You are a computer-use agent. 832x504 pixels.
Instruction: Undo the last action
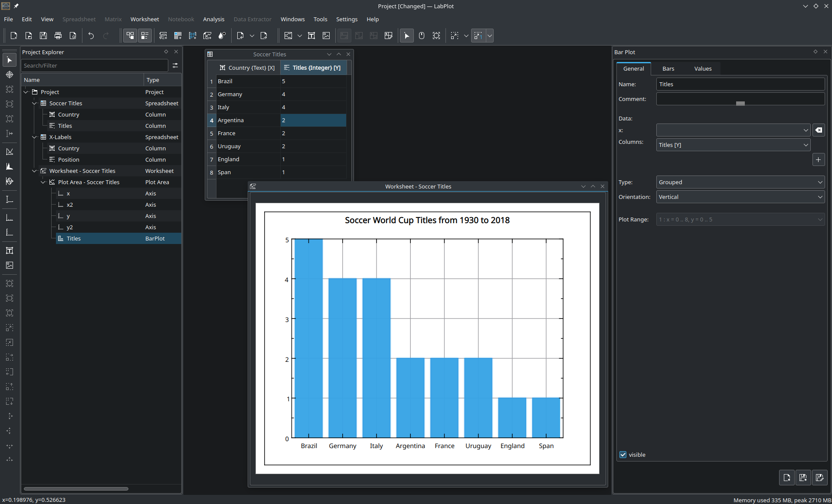[x=91, y=36]
